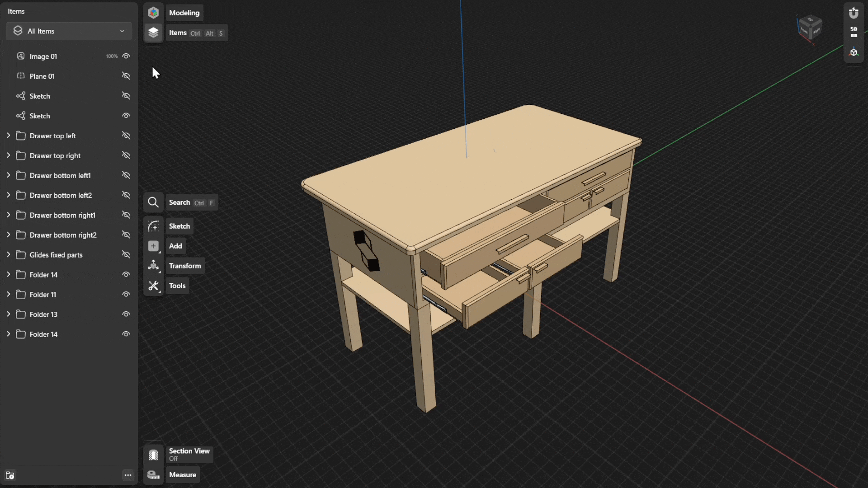Click the Plane 01 plane icon
Image resolution: width=868 pixels, height=488 pixels.
point(20,76)
